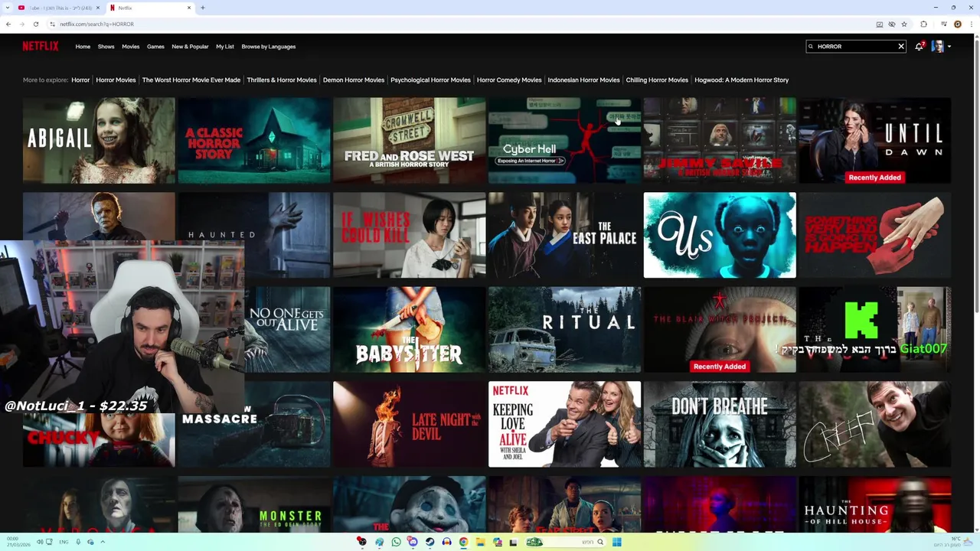Clear the HORROR search with the X
The height and width of the screenshot is (551, 980).
(x=901, y=47)
